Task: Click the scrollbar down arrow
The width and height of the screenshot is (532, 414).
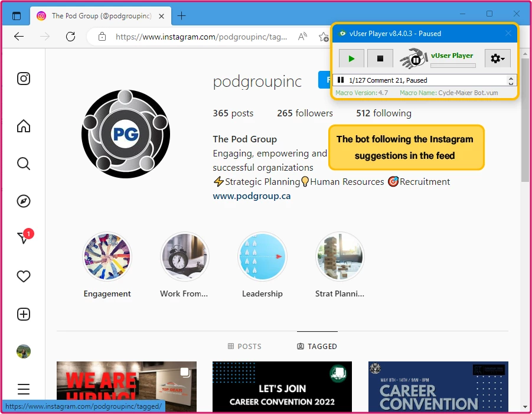Action: (526, 407)
